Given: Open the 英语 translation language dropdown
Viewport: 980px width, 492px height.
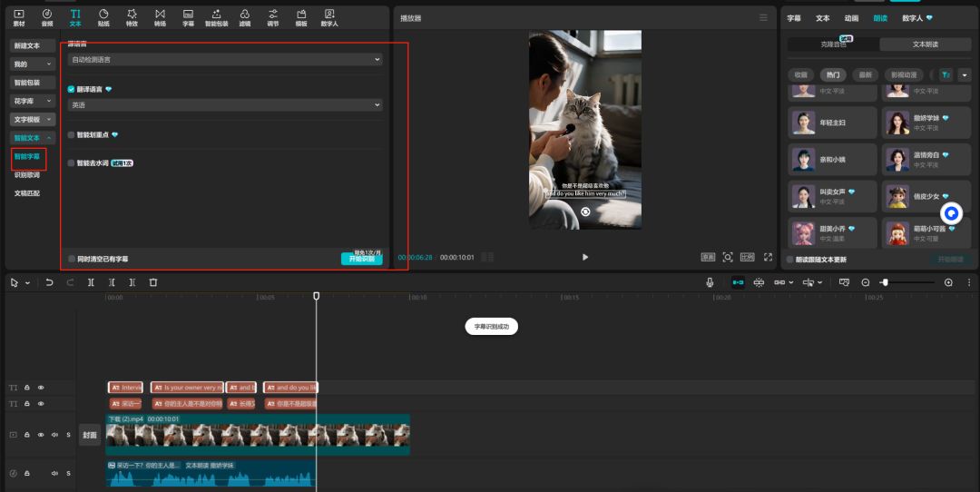Looking at the screenshot, I should coord(225,105).
